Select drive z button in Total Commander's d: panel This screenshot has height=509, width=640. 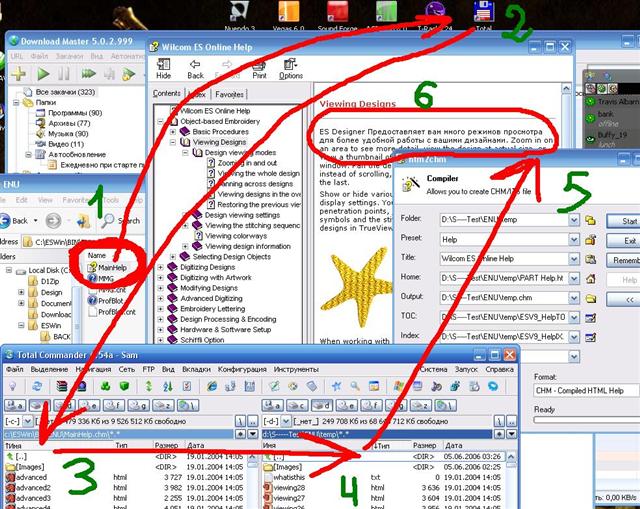tap(420, 406)
